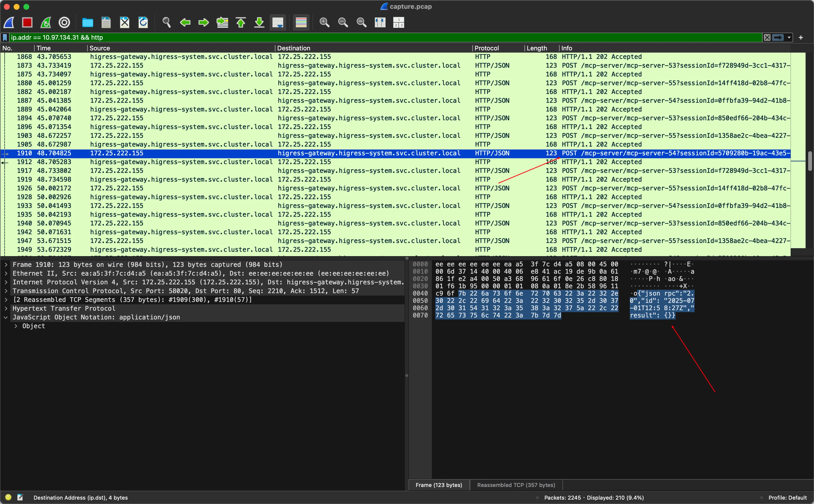
Task: Select packet 1880 row in list
Action: tap(395, 83)
